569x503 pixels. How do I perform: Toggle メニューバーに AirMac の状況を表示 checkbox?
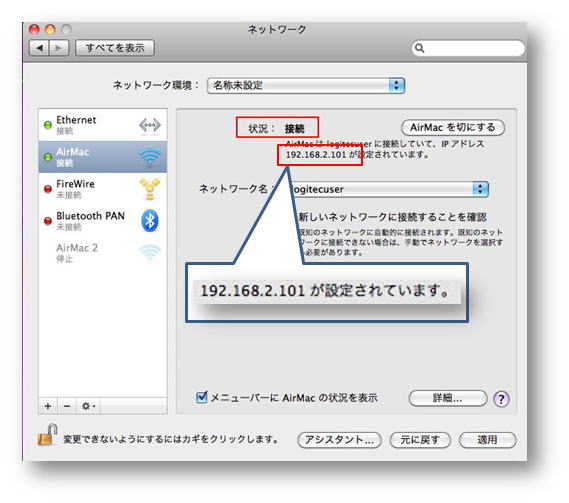coord(201,397)
